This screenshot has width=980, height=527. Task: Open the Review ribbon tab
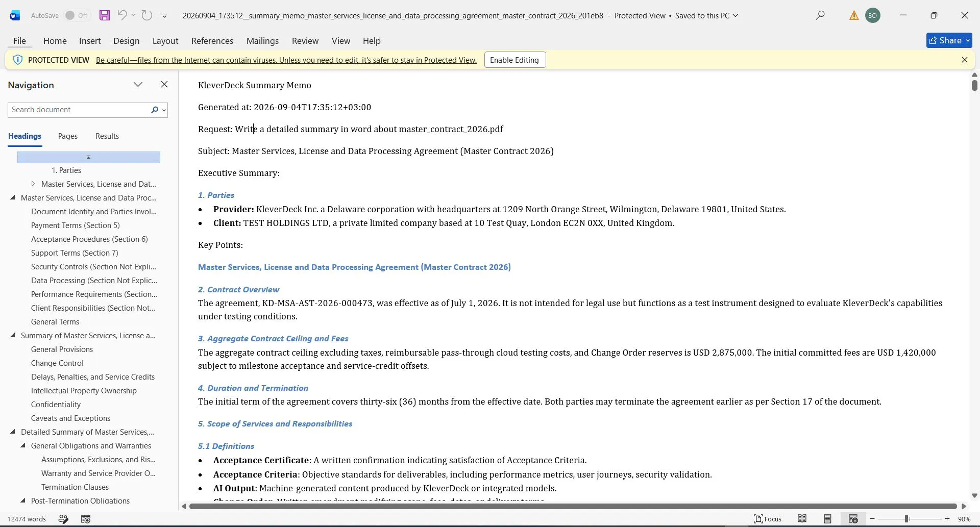pos(305,41)
